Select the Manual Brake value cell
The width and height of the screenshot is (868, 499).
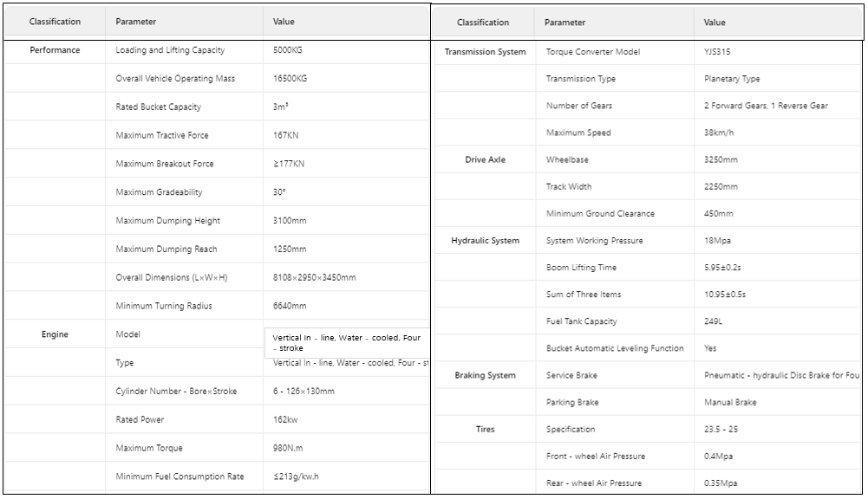[x=730, y=402]
